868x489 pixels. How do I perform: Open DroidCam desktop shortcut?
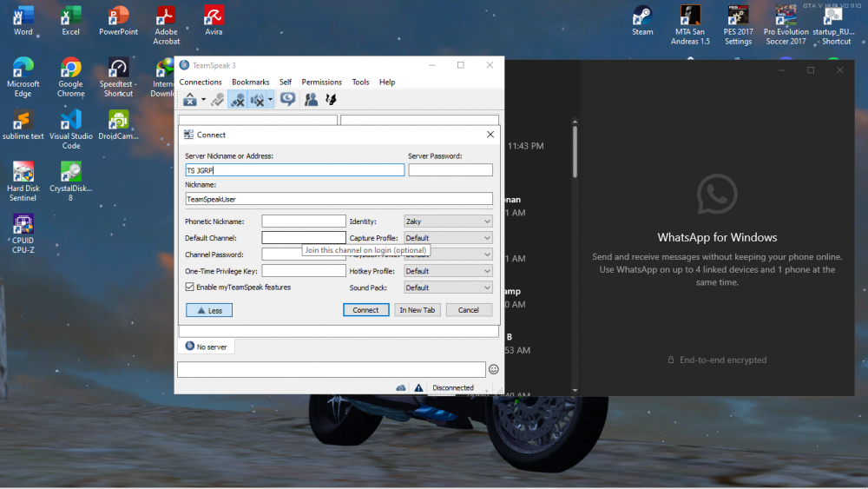118,124
